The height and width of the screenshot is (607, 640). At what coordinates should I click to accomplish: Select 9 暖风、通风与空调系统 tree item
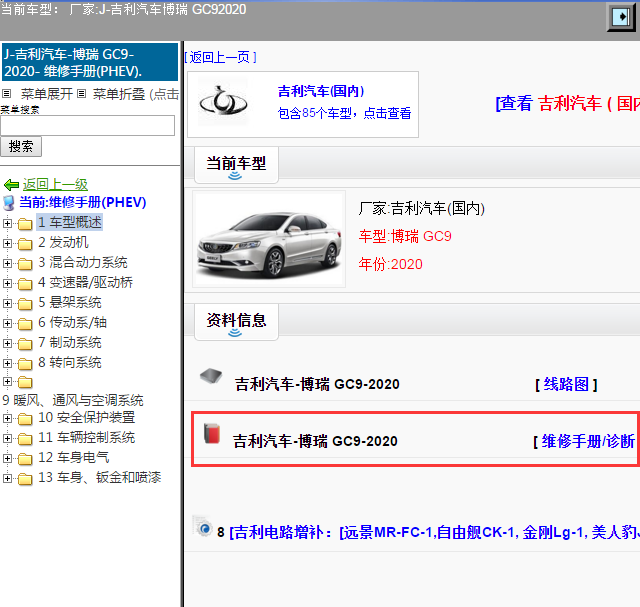click(73, 400)
